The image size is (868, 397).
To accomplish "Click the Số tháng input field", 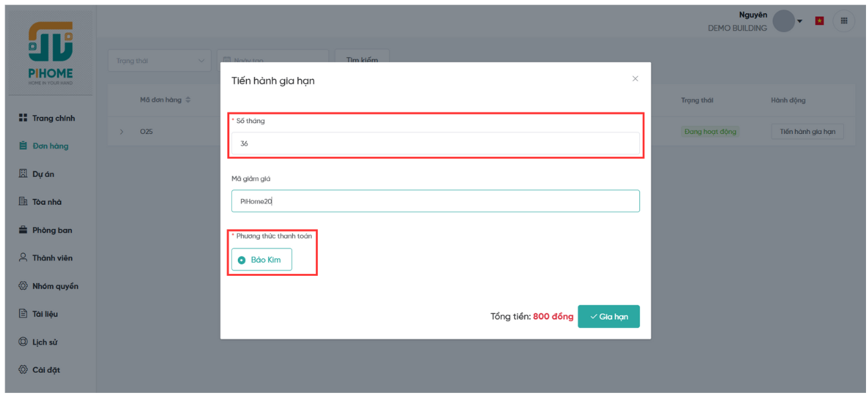I will 435,143.
